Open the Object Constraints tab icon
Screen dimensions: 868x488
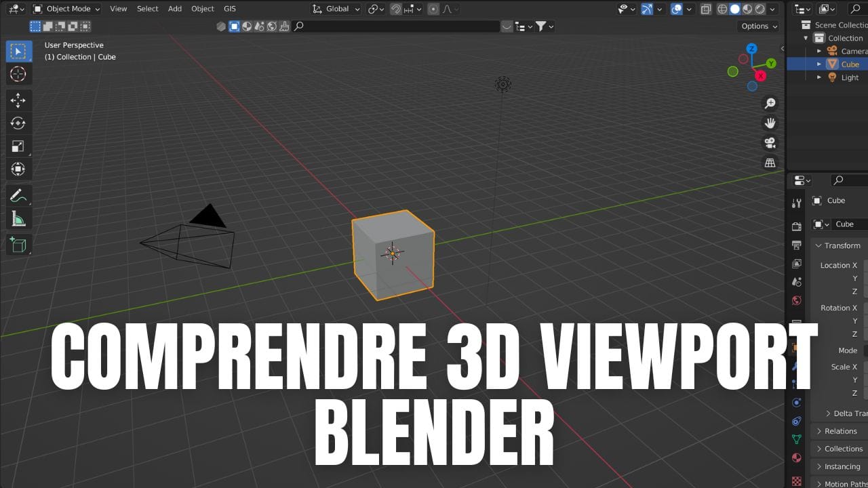[x=797, y=421]
